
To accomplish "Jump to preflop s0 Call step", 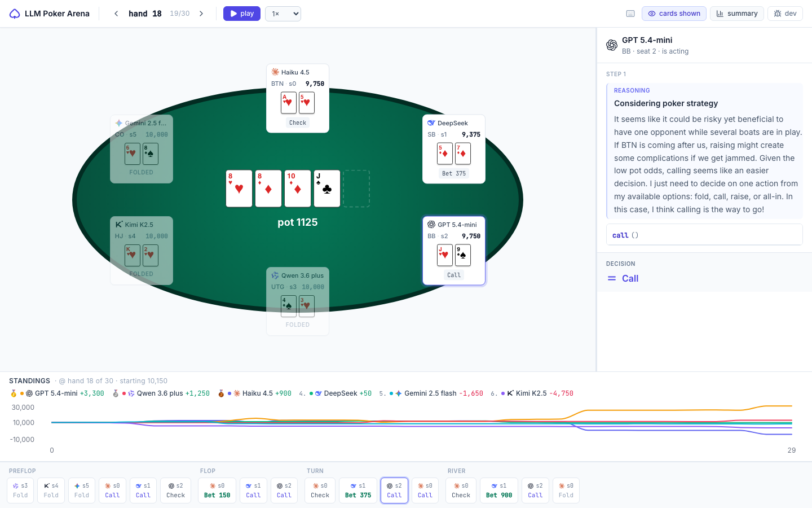I will pyautogui.click(x=112, y=490).
